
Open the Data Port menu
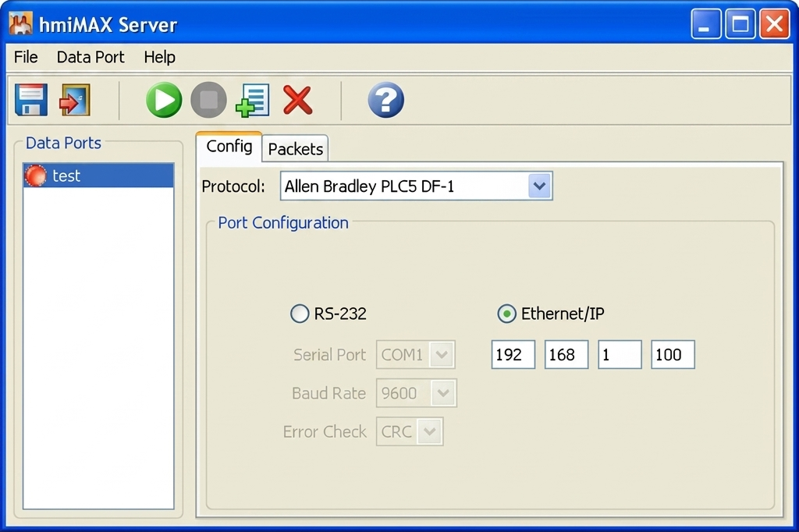[x=91, y=57]
